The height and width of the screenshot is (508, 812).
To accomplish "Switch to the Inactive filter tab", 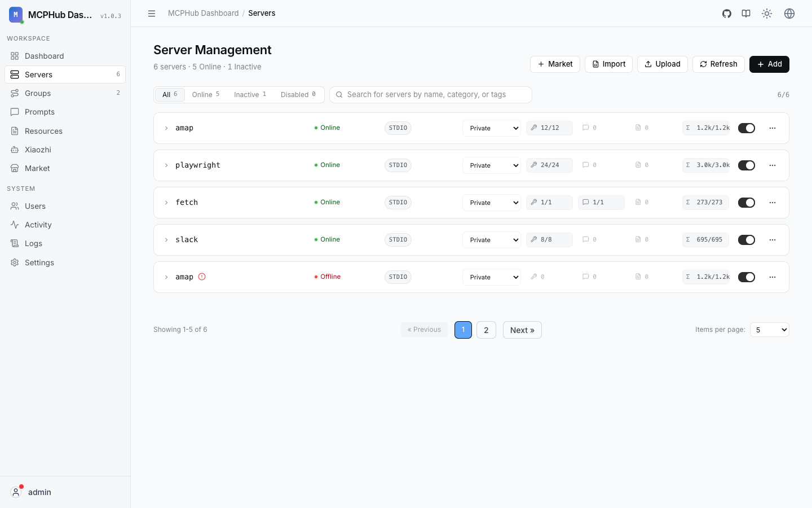I will tap(250, 95).
